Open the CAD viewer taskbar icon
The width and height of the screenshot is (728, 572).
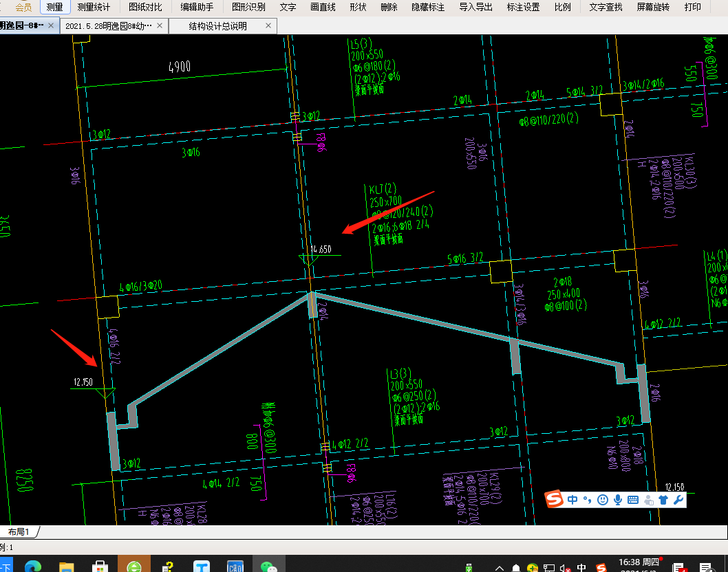tap(235, 566)
